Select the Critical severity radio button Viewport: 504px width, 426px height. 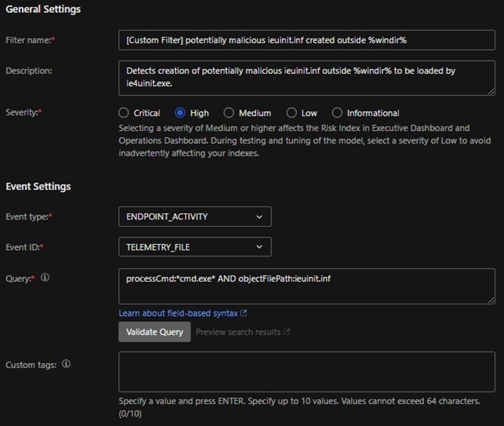coord(123,113)
